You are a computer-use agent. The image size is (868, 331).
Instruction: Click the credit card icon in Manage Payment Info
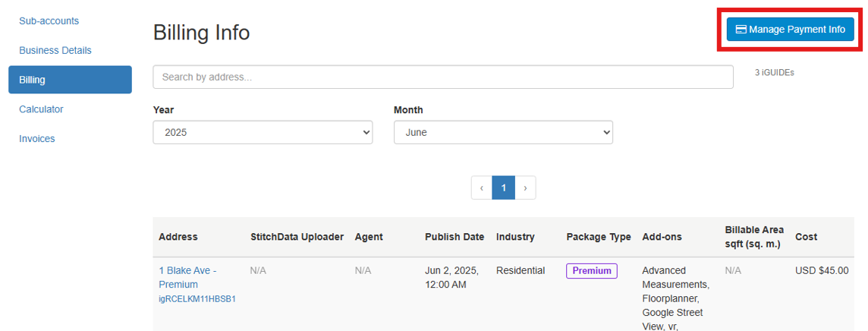click(x=741, y=30)
